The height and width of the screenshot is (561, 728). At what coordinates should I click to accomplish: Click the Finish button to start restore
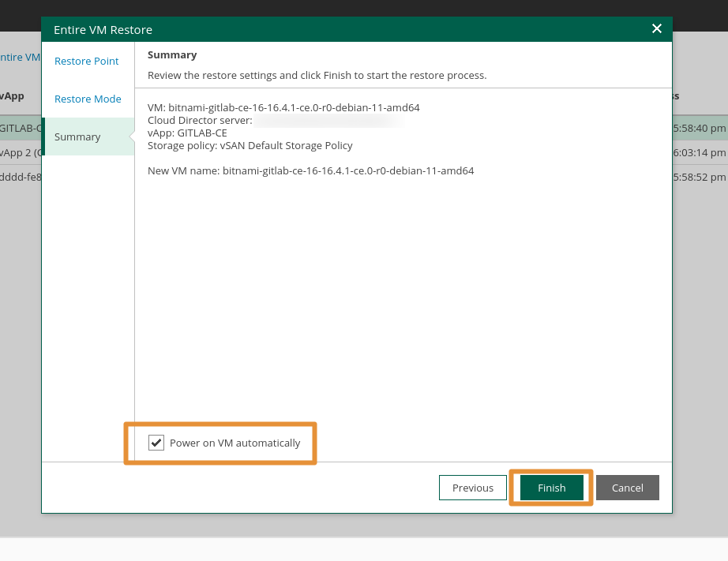551,488
